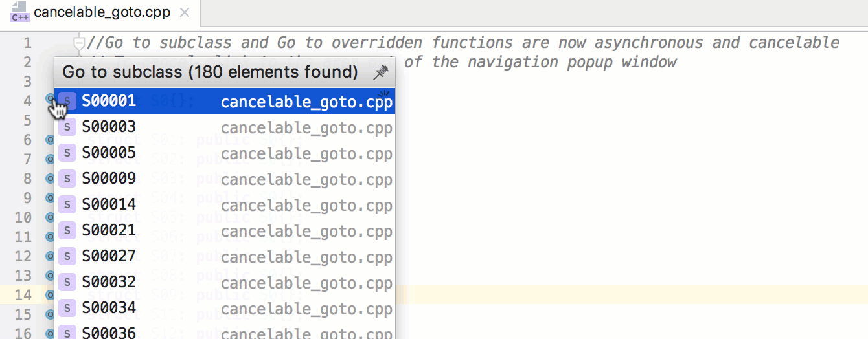Click line number 5 in the gutter
Image resolution: width=868 pixels, height=339 pixels.
[x=27, y=120]
